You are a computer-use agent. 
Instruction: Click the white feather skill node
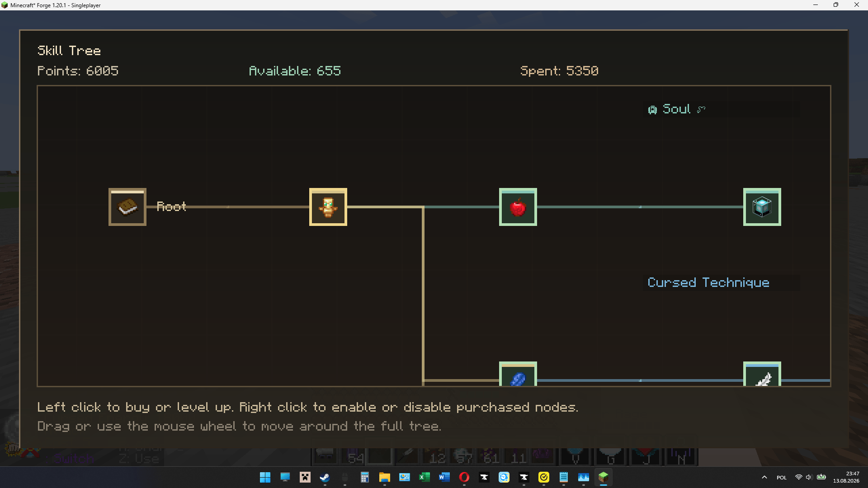[762, 374]
